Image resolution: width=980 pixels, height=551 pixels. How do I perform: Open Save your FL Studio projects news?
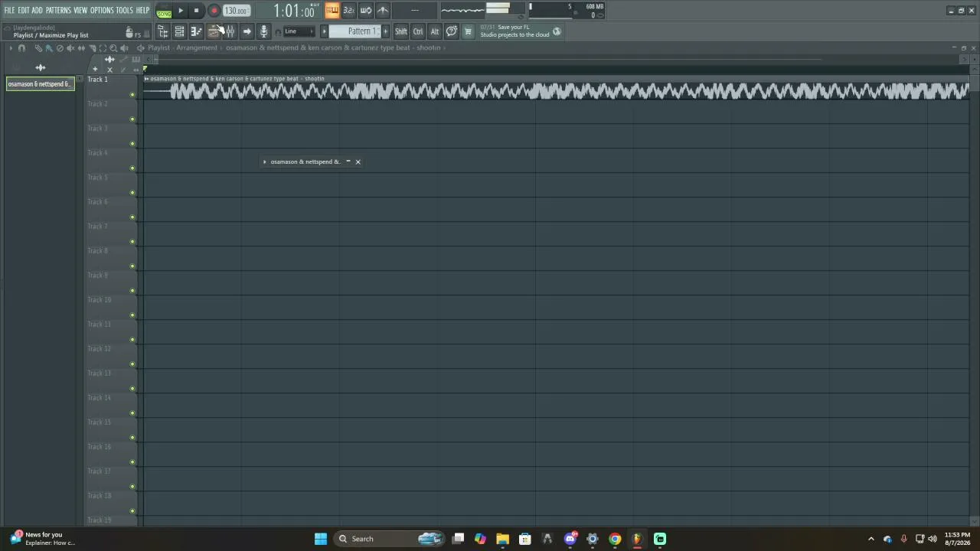514,31
